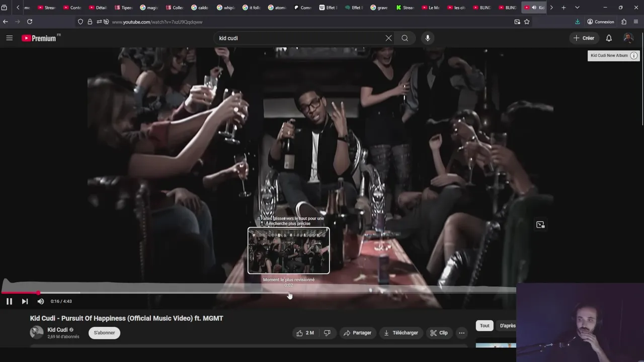Open the Firefox View tab-overview button
The height and width of the screenshot is (362, 644).
(x=4, y=8)
